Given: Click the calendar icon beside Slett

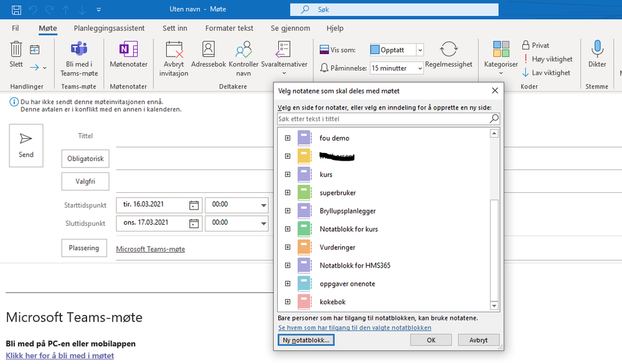Looking at the screenshot, I should click(34, 50).
